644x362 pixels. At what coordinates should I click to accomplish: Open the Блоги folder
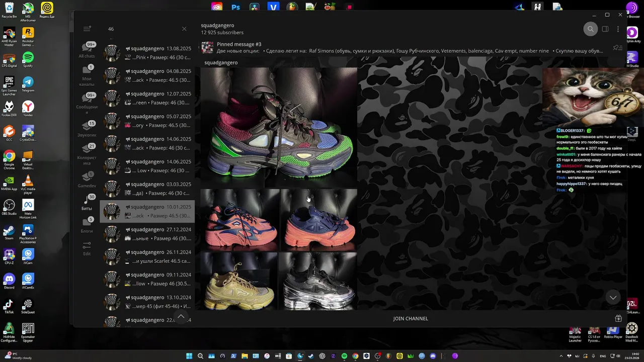click(x=87, y=225)
